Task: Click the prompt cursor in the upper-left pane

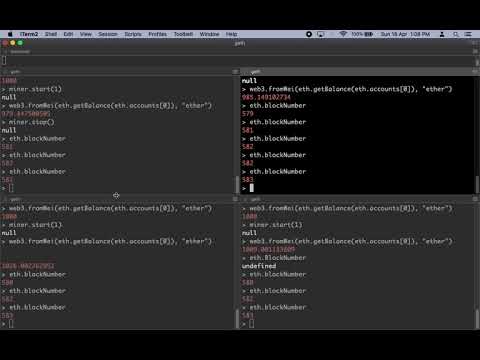Action: [11, 188]
